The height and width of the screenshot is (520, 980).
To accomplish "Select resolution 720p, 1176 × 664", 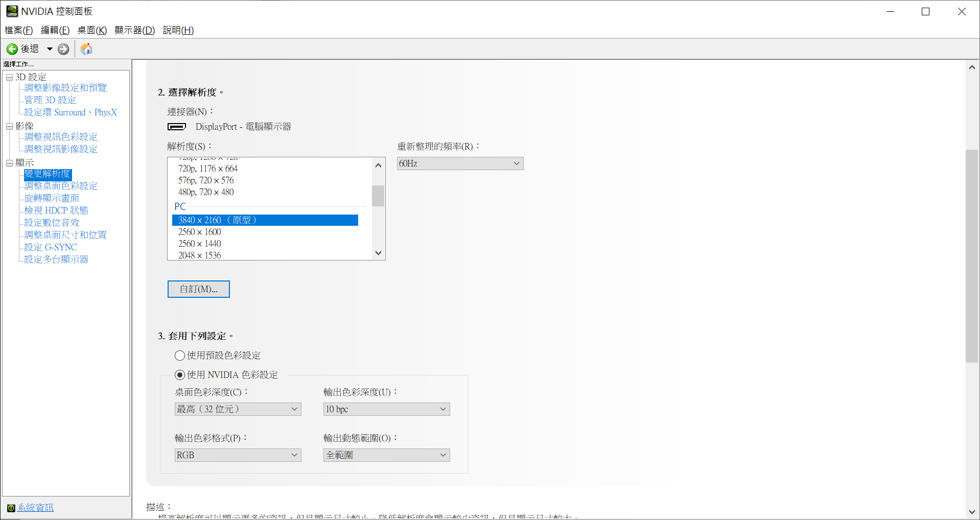I will point(265,169).
